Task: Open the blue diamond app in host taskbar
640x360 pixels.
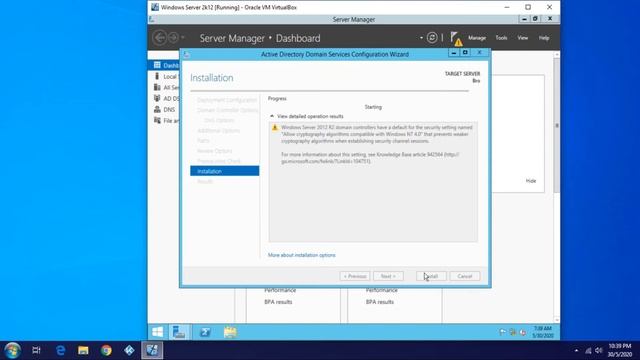Action: 129,350
